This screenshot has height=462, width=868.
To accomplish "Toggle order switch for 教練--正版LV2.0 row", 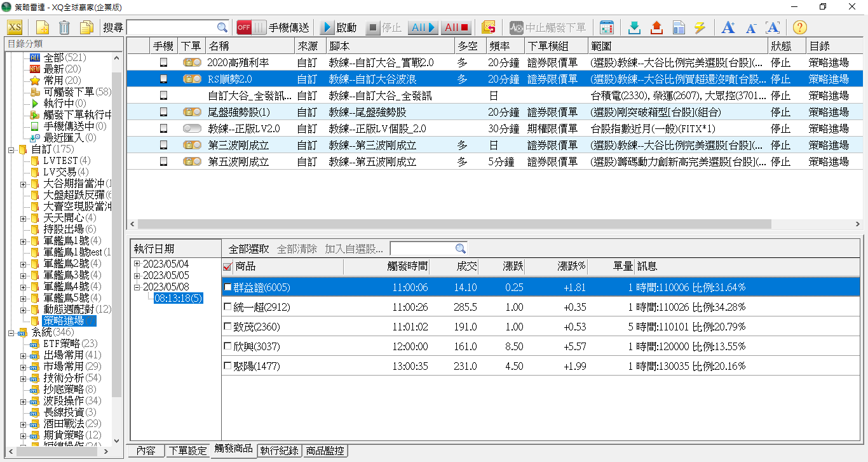I will point(191,128).
